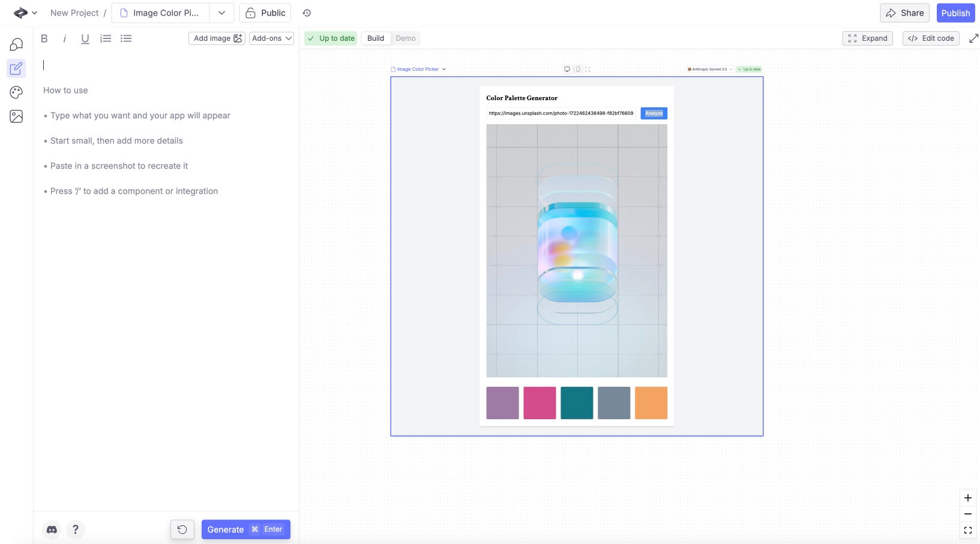Switch to the Build tab

(x=376, y=38)
